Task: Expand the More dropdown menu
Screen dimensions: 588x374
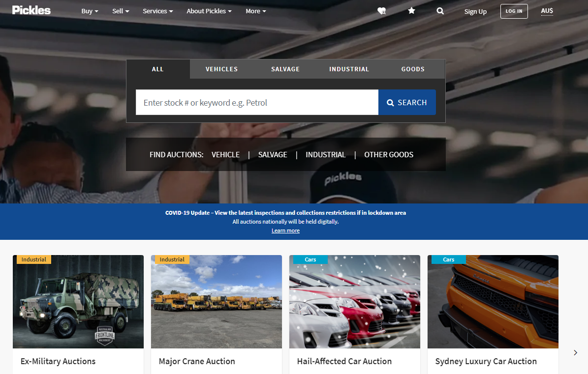Action: tap(256, 11)
